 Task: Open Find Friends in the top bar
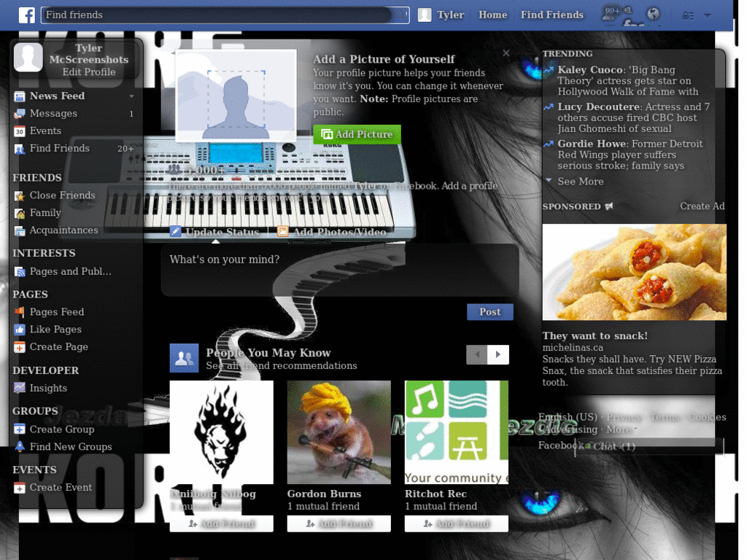(x=551, y=15)
